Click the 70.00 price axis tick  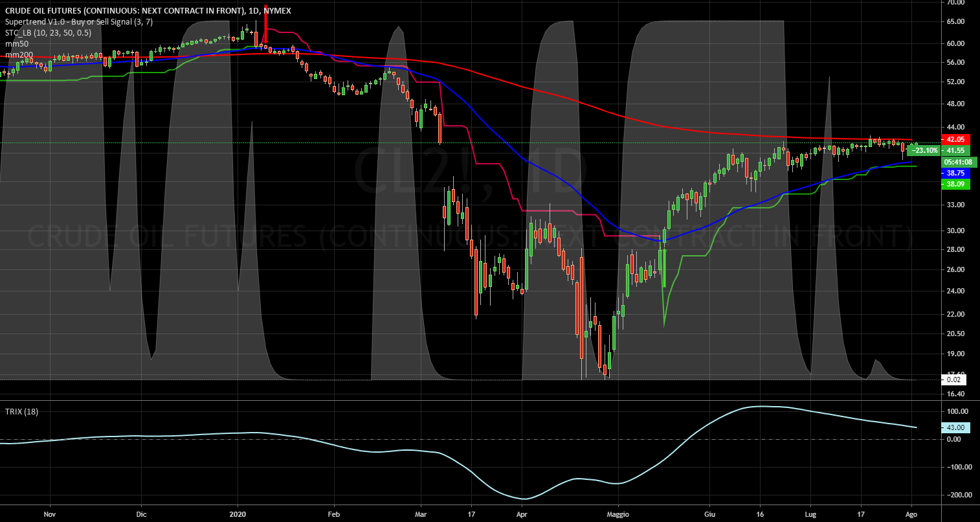point(955,3)
